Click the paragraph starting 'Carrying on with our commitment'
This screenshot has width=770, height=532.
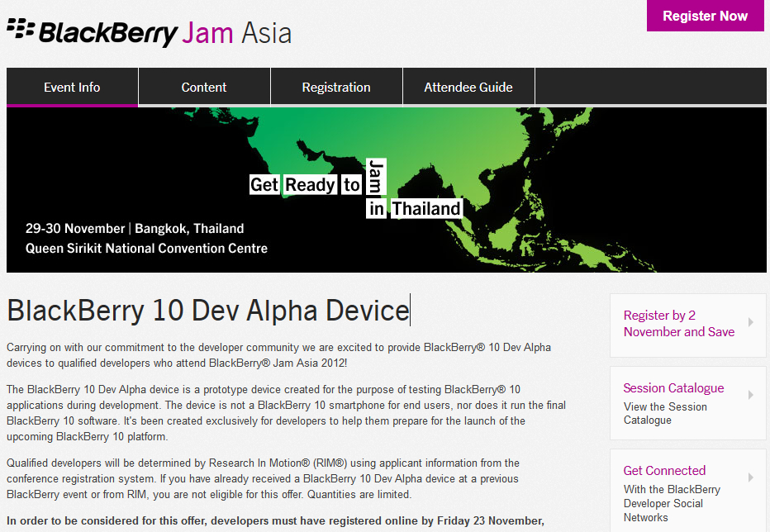tap(279, 355)
